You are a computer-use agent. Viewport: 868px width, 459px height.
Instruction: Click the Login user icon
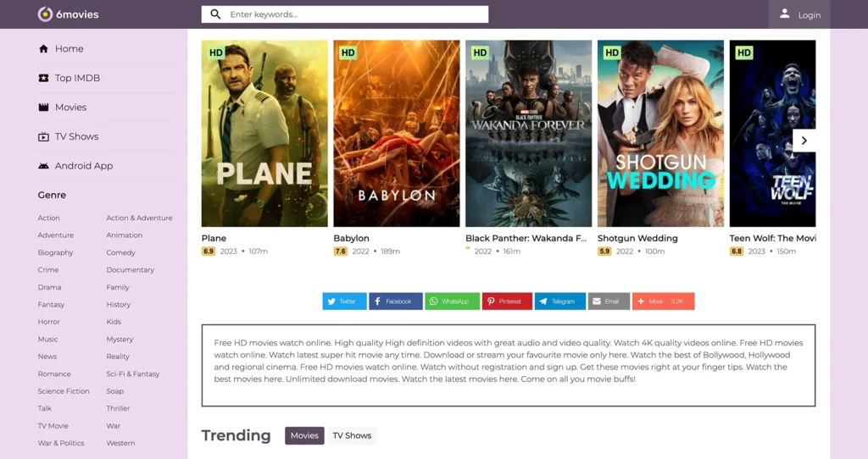(x=784, y=14)
